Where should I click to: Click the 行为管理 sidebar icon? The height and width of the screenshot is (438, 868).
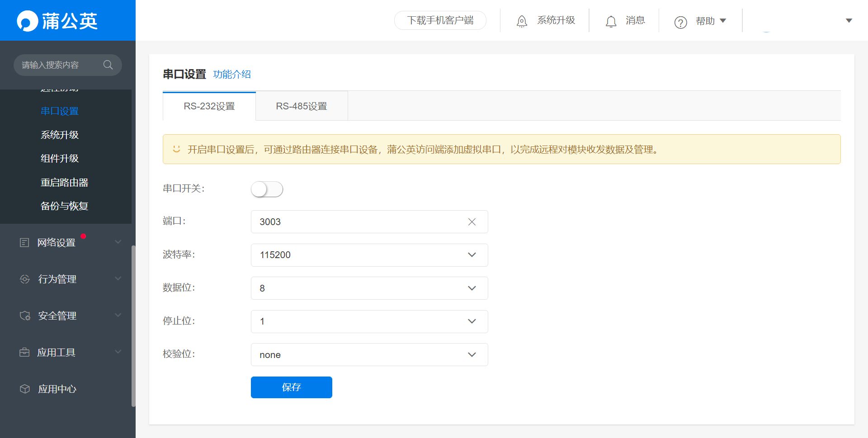(25, 279)
